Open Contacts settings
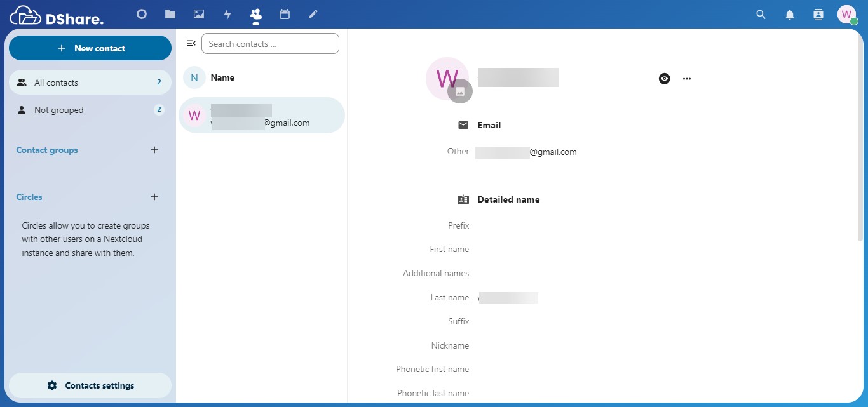 (x=90, y=385)
